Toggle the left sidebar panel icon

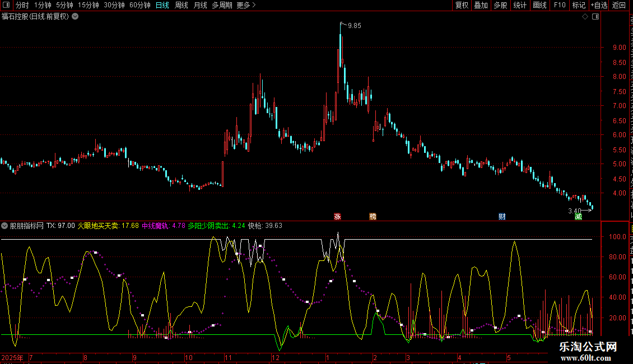[x=6, y=5]
